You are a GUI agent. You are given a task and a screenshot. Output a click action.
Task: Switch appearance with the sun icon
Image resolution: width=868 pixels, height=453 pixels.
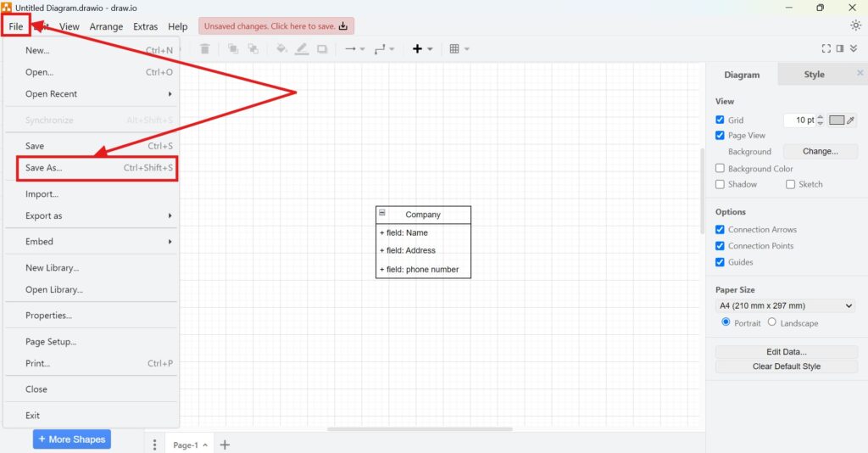(855, 25)
